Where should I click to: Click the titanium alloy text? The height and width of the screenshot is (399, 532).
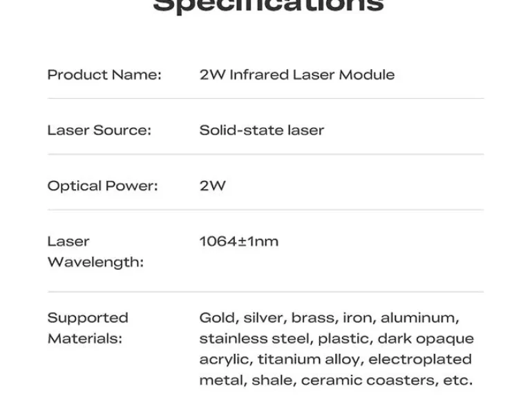pyautogui.click(x=310, y=360)
